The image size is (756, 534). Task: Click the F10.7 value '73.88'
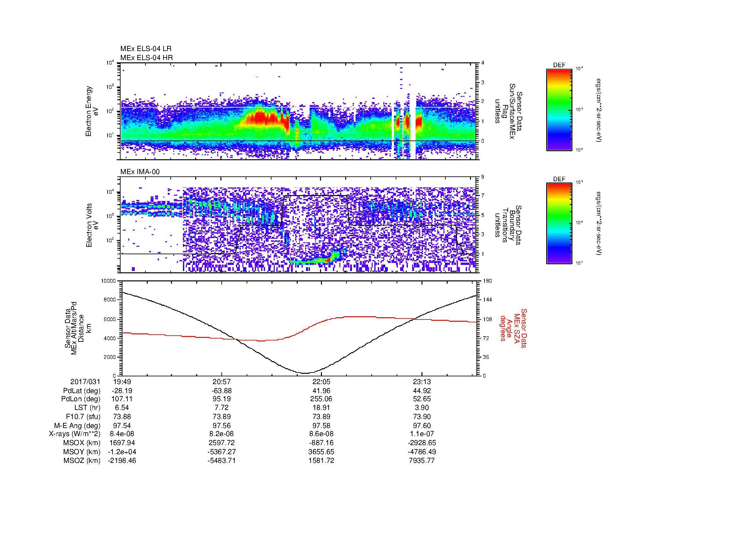[122, 416]
